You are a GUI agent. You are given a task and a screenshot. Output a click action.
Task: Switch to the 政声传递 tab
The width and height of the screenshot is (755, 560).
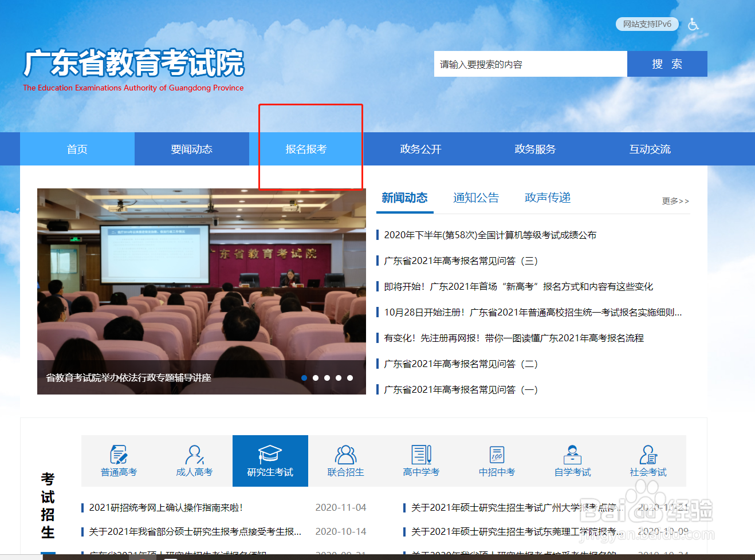point(547,198)
